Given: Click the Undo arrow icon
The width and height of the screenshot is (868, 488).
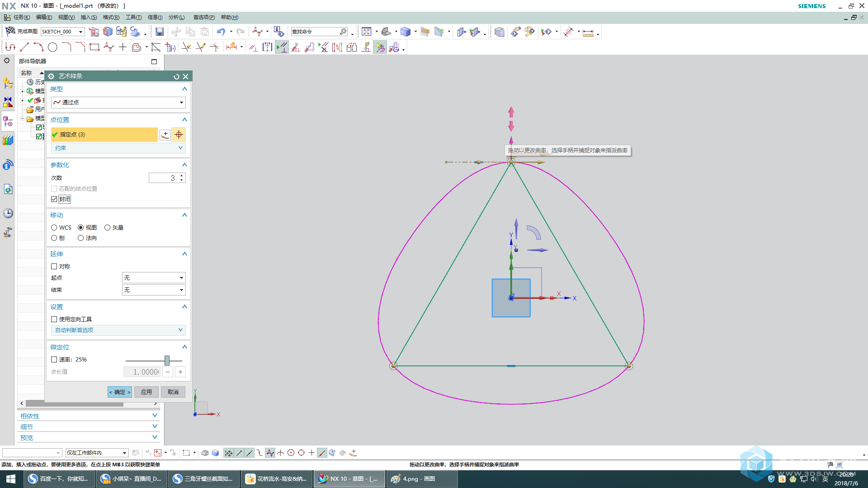Looking at the screenshot, I should coord(221,32).
